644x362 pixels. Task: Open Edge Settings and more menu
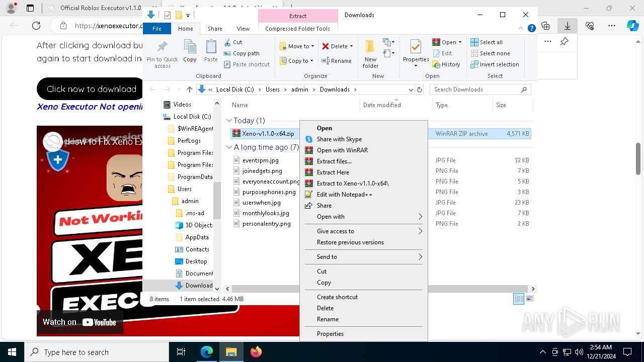(x=612, y=26)
